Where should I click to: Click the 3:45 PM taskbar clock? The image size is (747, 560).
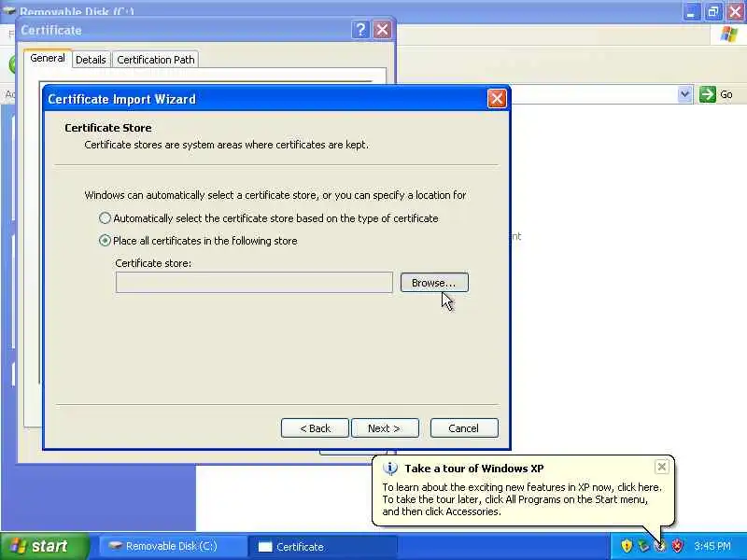click(x=712, y=546)
